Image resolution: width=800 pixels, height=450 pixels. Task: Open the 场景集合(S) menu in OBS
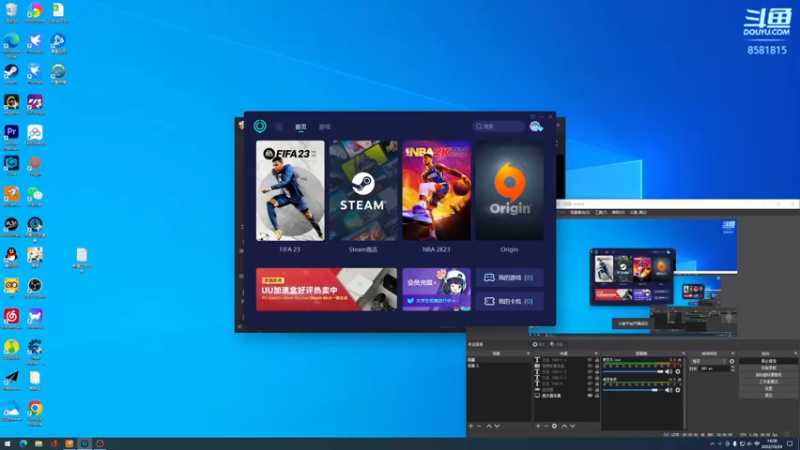click(x=580, y=212)
